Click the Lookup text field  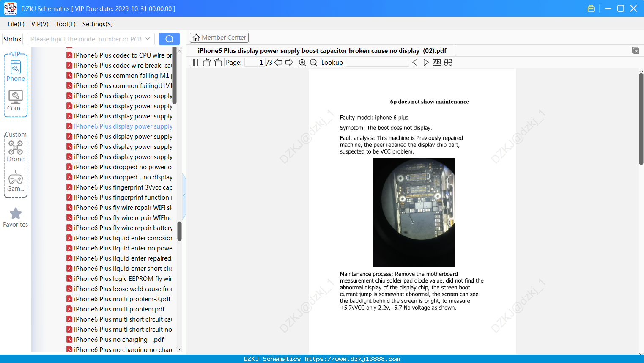pos(378,63)
